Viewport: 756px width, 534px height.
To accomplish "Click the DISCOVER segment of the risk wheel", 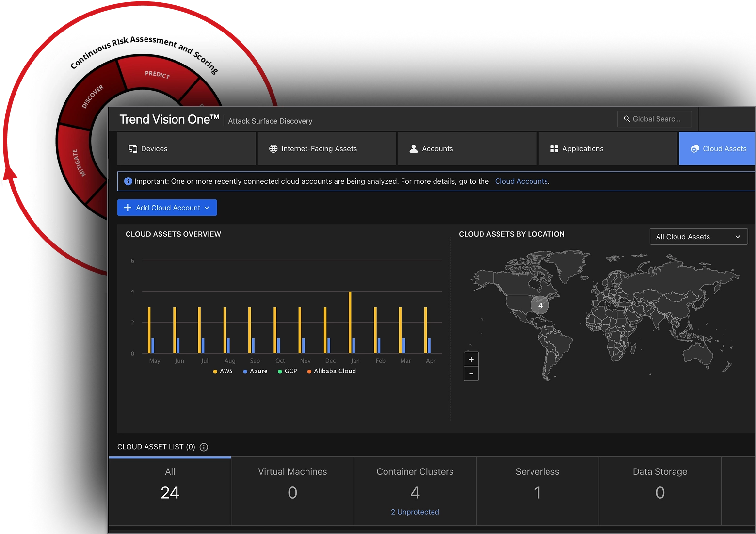I will point(93,97).
